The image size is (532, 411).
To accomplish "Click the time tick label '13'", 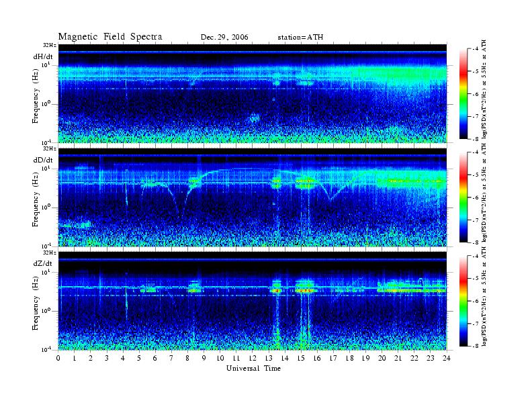I will coord(269,358).
